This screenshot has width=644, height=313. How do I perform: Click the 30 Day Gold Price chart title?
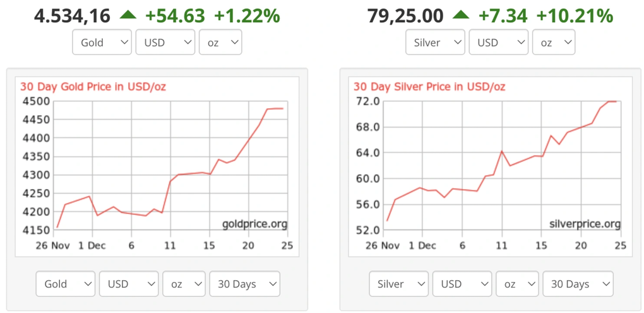[93, 87]
